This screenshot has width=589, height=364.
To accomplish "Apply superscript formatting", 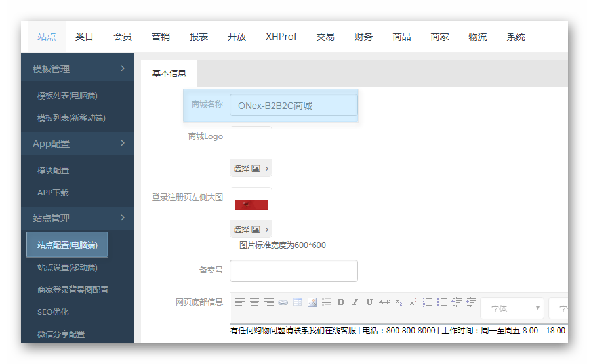I will click(x=413, y=302).
